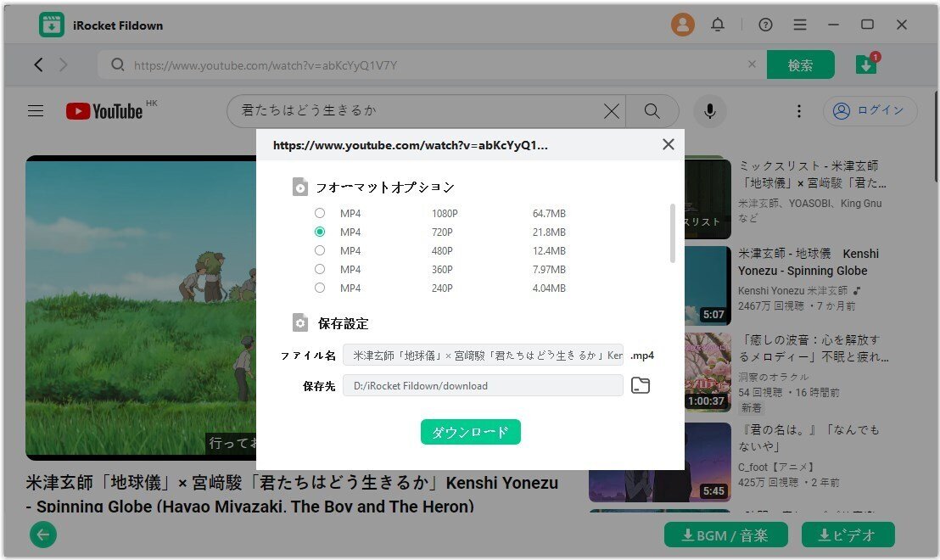Click the ログイン sign-in button
The height and width of the screenshot is (560, 940).
click(870, 111)
